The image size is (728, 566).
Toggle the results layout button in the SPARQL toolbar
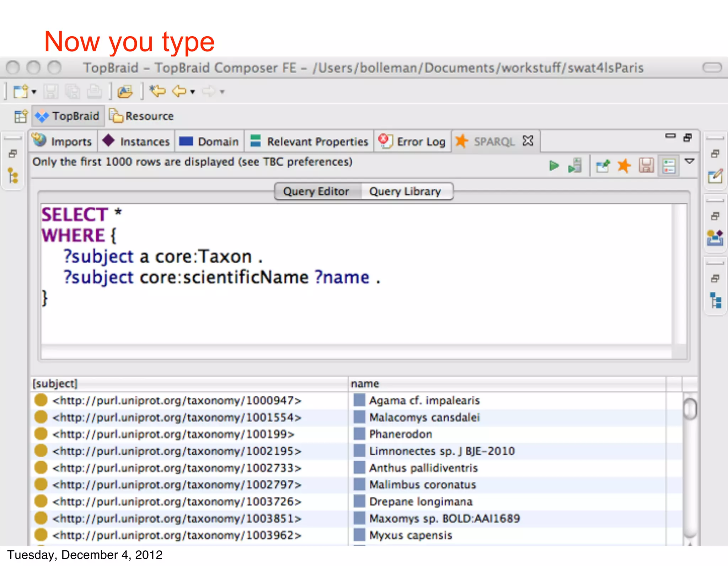pos(669,166)
